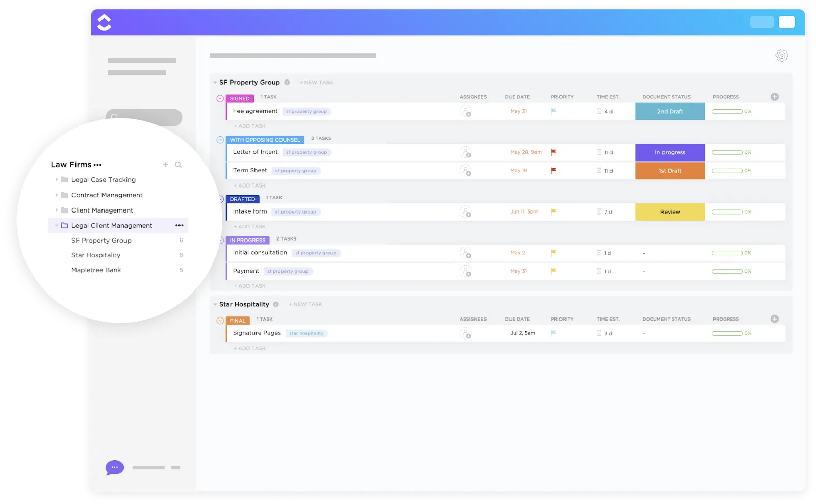Click red priority flag for Term Sheet
Image resolution: width=816 pixels, height=504 pixels.
553,171
